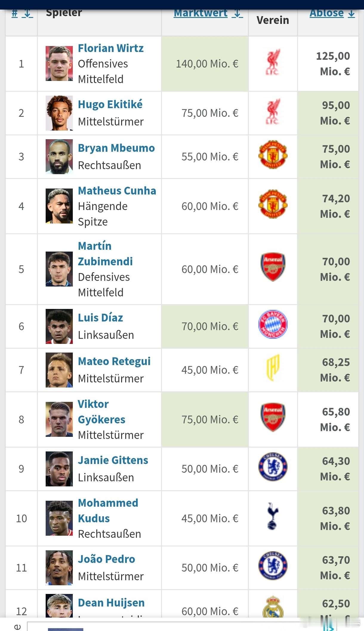
Task: Click Chelsea crest in João Pedro row
Action: coord(273,566)
